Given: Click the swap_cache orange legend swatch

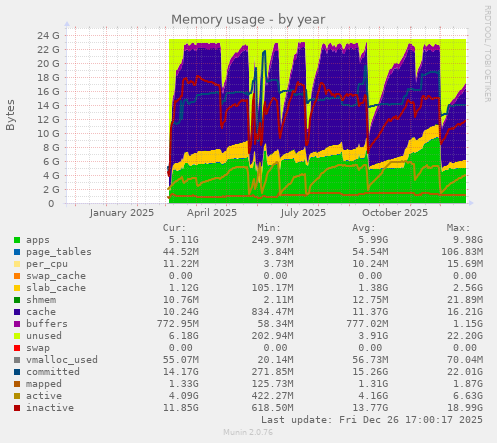Looking at the screenshot, I should click(17, 276).
